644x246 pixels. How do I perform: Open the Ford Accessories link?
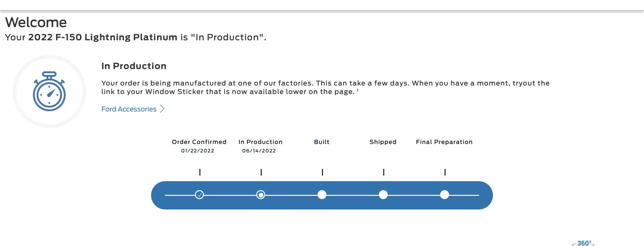pos(129,109)
